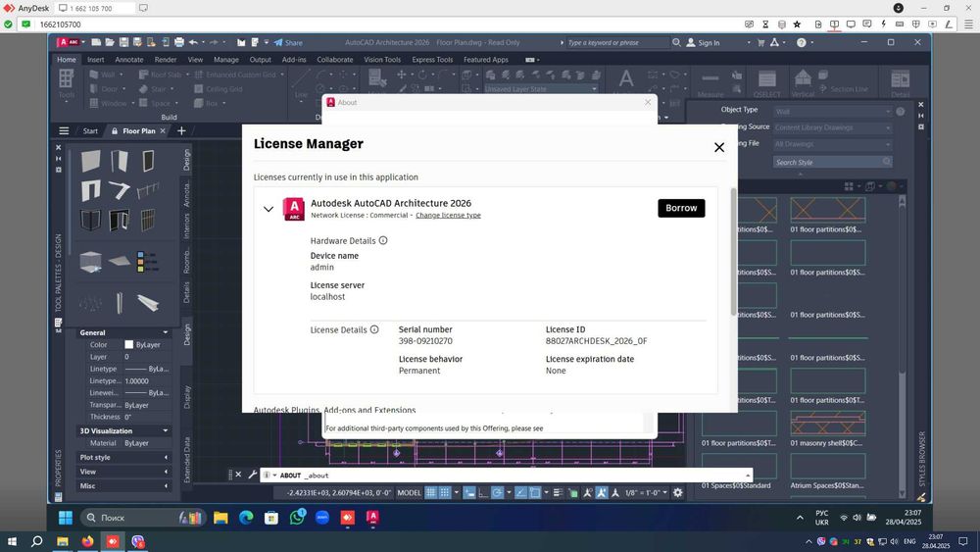Expand command history arrow on command line
The image size is (980, 552).
(748, 476)
